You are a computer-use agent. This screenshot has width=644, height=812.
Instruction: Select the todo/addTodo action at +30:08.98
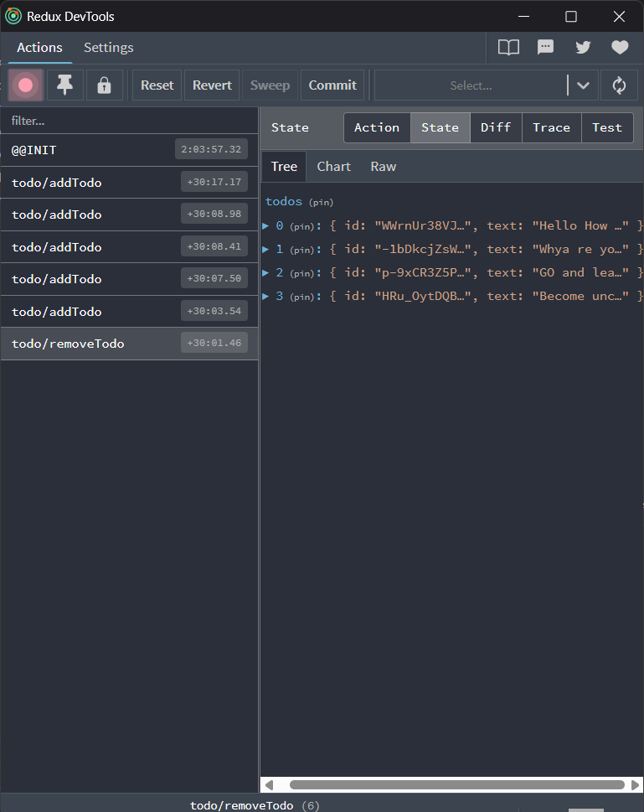click(x=130, y=215)
